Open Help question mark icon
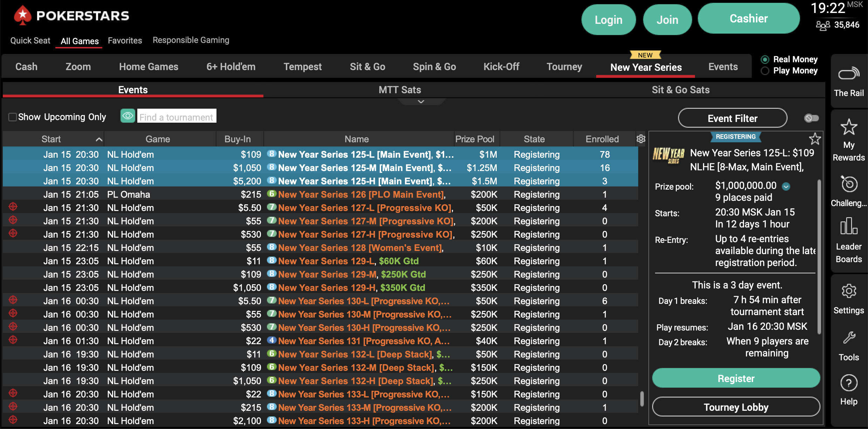 848,383
